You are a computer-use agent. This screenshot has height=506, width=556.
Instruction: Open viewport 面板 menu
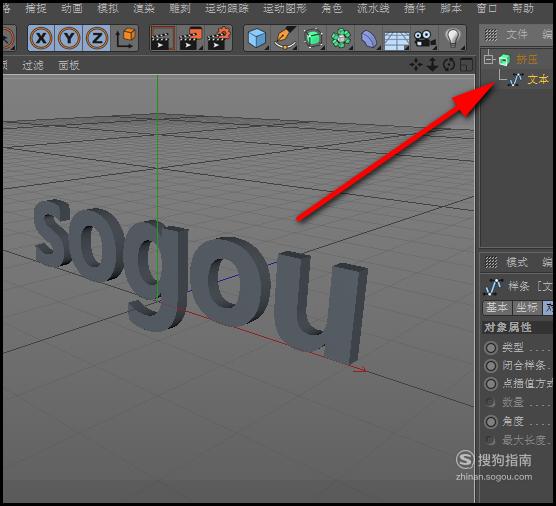click(x=69, y=65)
